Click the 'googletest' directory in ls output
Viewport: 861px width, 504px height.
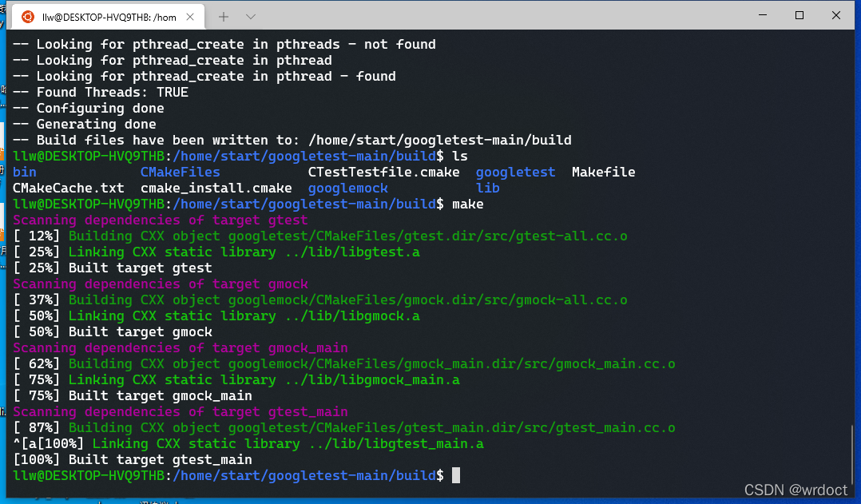[x=516, y=173]
